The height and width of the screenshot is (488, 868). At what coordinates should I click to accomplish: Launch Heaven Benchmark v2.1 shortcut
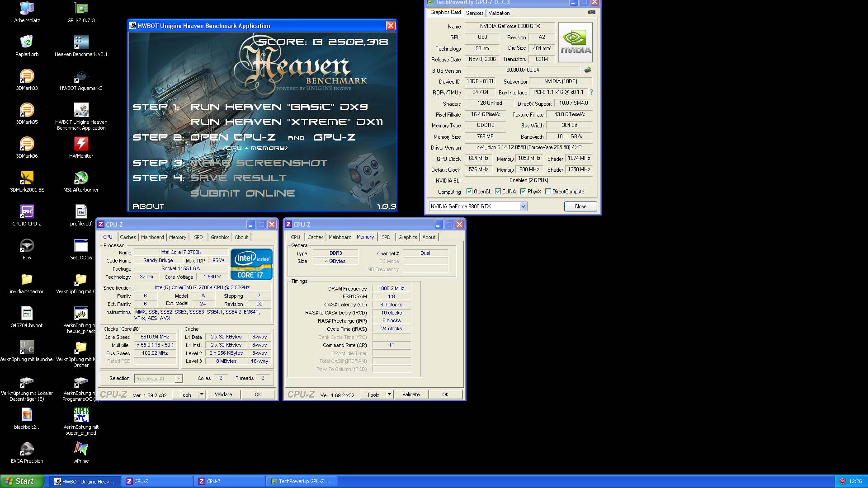pos(81,46)
